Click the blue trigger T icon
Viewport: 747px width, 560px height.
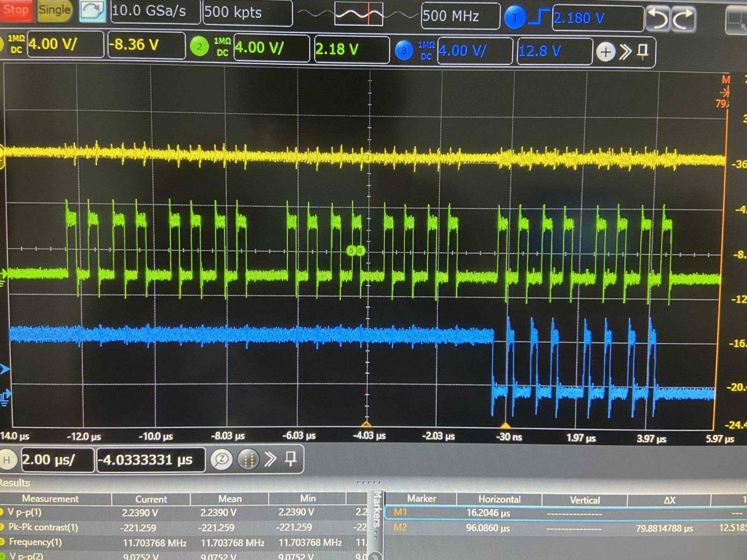[x=515, y=18]
